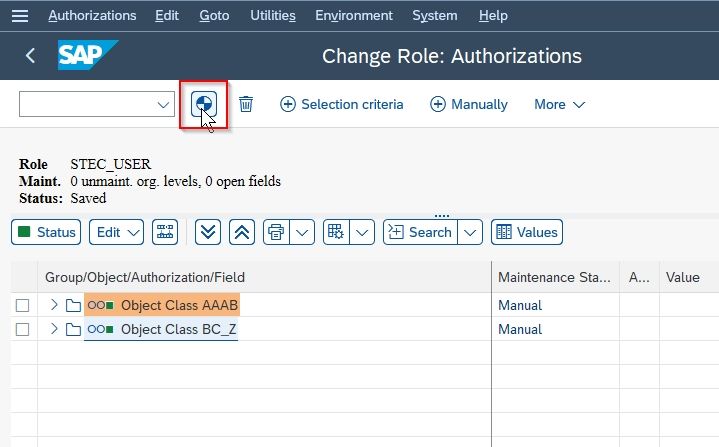Click the expand all double-down arrows icon
The width and height of the screenshot is (719, 447).
point(208,232)
